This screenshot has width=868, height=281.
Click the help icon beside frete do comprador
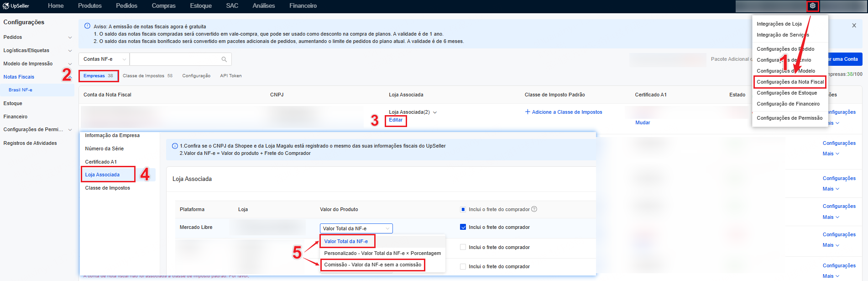(x=534, y=209)
